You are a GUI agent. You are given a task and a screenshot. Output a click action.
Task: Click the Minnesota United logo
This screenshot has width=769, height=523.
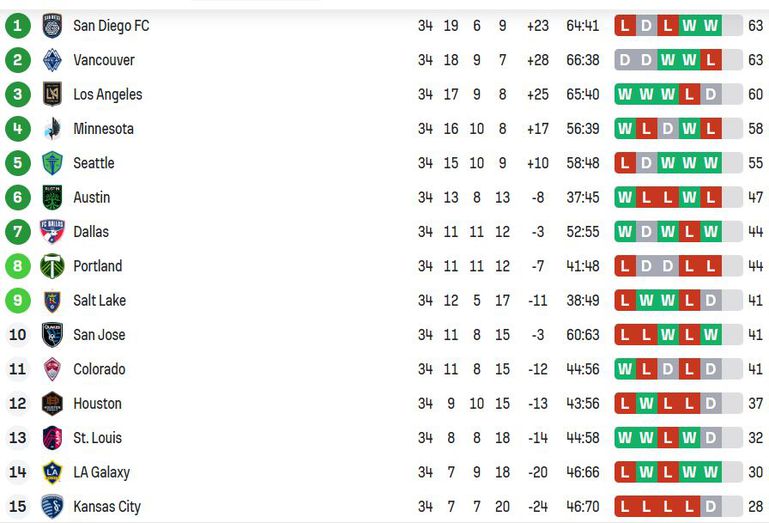click(52, 129)
